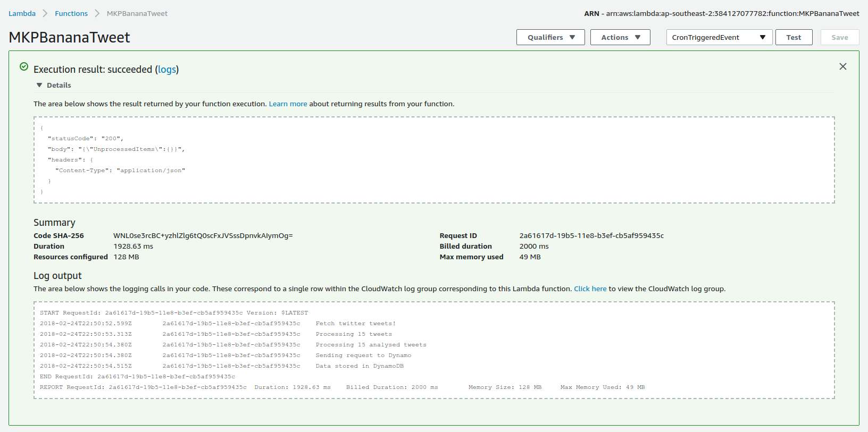Open the Lambda breadcrumb link

tap(22, 13)
